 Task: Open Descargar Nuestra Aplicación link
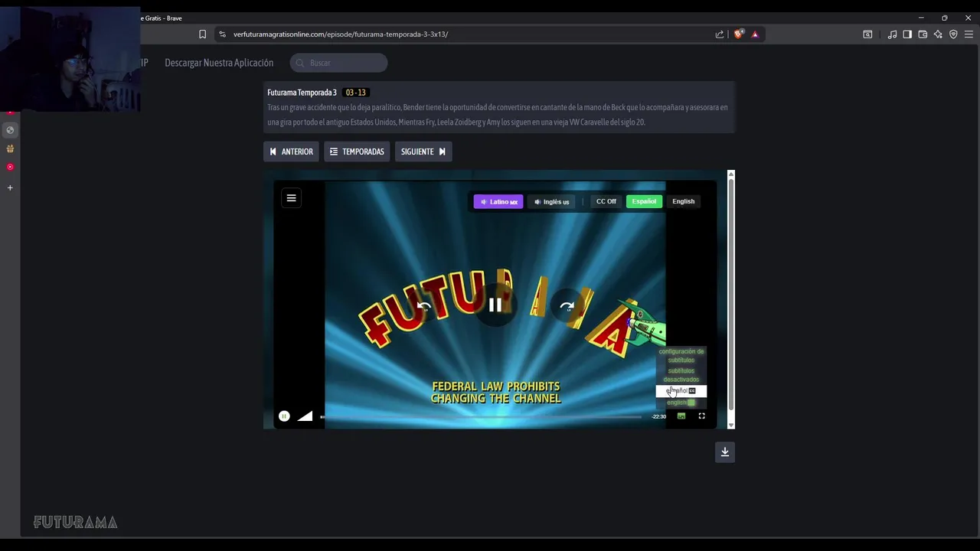tap(219, 63)
